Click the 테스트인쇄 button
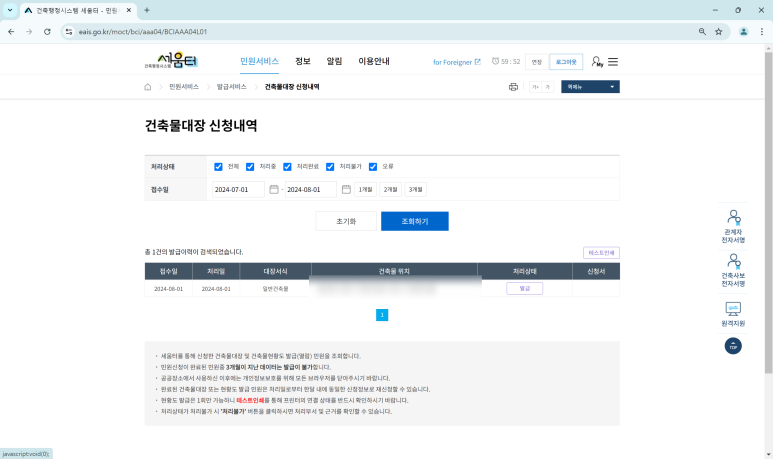Image resolution: width=773 pixels, height=459 pixels. coord(601,253)
